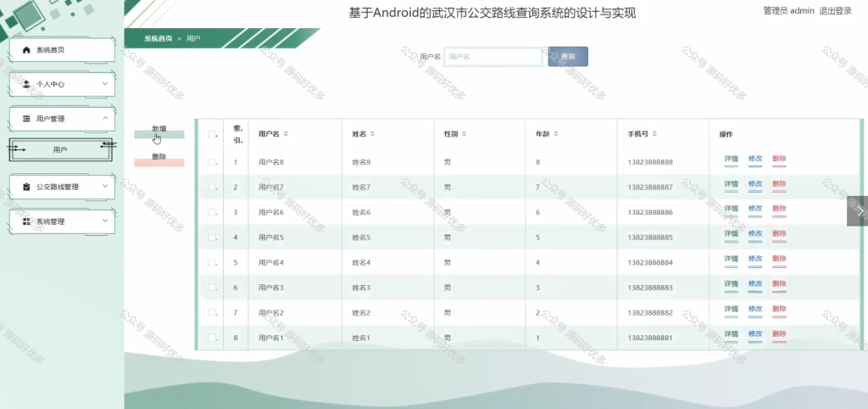Click the 用户名 search input field
Image resolution: width=868 pixels, height=409 pixels.
pos(492,57)
